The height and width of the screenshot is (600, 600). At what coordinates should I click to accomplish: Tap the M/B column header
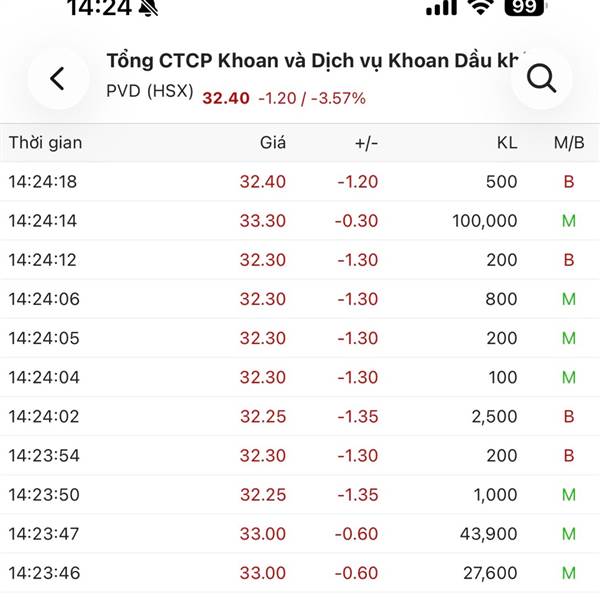(x=569, y=143)
